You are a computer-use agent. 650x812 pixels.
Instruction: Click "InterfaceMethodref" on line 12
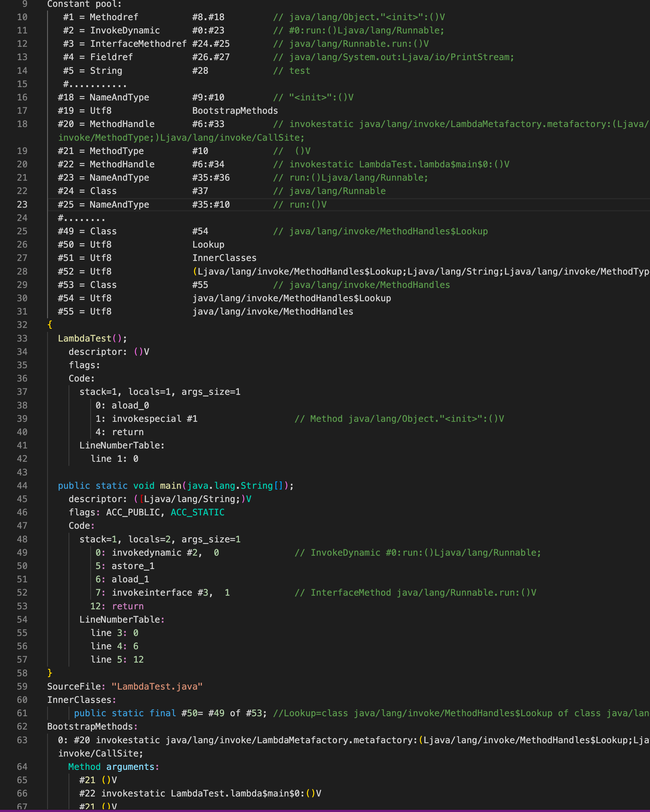tap(138, 44)
